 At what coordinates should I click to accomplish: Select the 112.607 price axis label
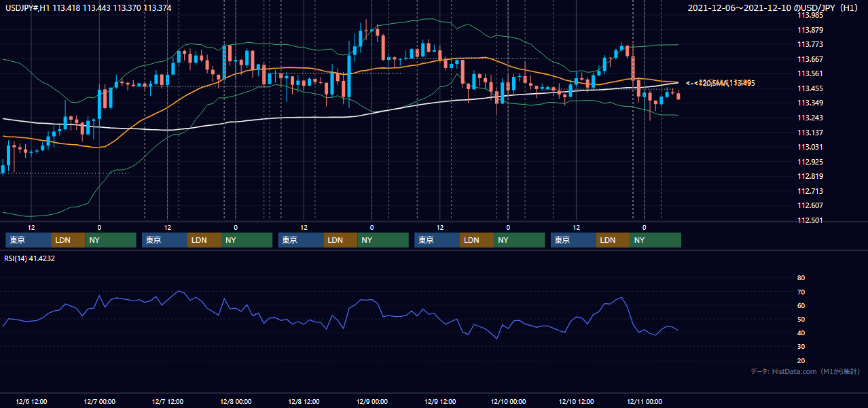pyautogui.click(x=810, y=205)
